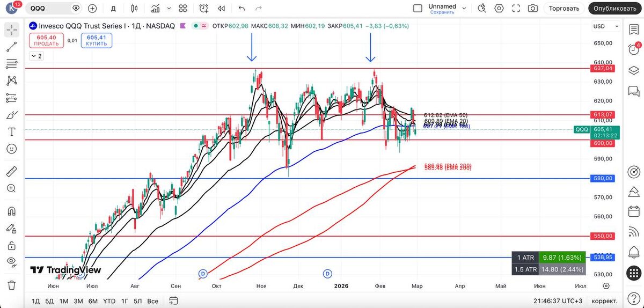Create an alert with the alarm-plus icon
644x308 pixels.
coord(204,9)
